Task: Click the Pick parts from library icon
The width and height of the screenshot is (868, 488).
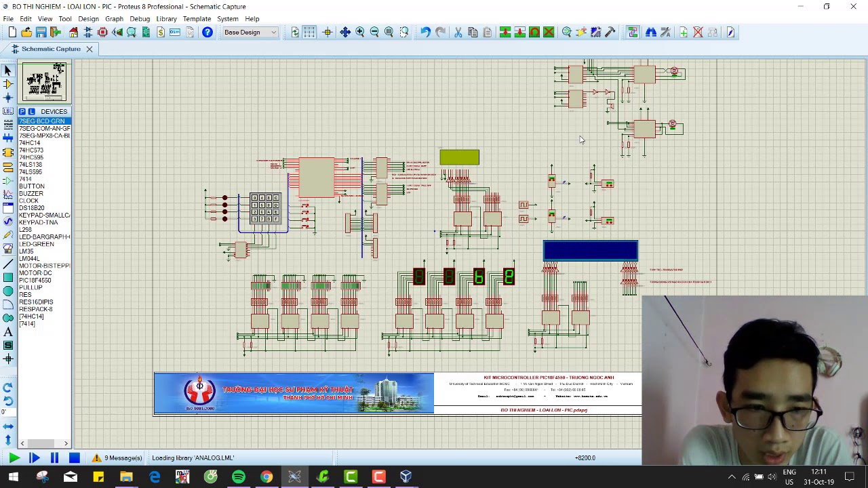Action: (566, 32)
